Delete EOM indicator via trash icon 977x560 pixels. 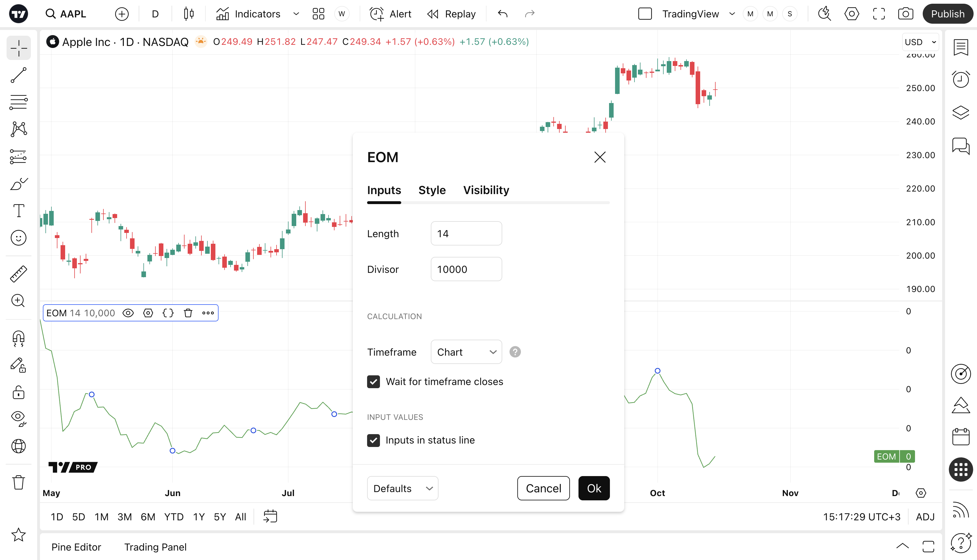(188, 313)
